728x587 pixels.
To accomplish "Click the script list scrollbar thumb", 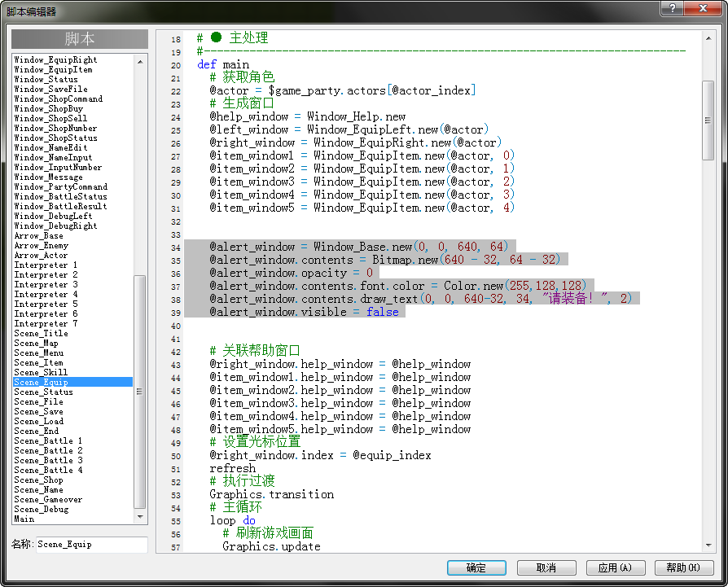I will coord(140,392).
